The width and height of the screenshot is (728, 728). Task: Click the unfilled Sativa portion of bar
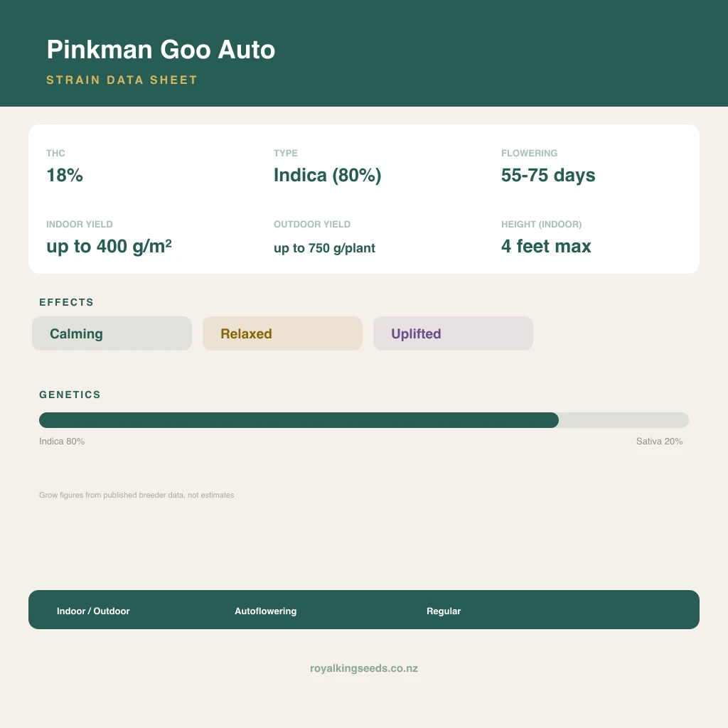click(624, 420)
